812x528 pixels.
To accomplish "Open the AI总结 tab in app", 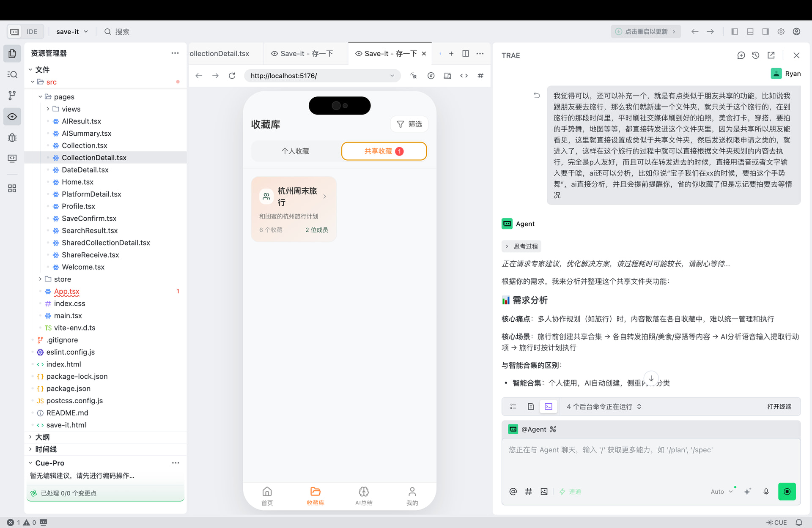I will click(x=364, y=496).
